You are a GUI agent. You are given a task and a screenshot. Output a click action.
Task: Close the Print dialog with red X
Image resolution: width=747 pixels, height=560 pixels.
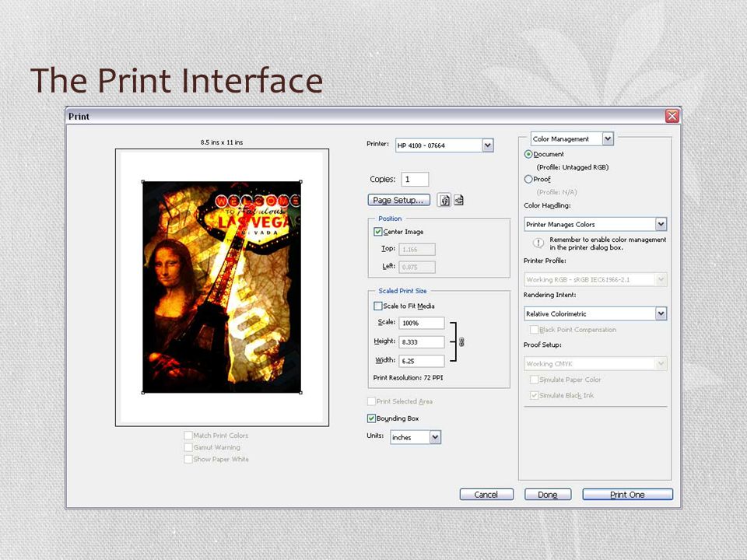click(x=672, y=116)
